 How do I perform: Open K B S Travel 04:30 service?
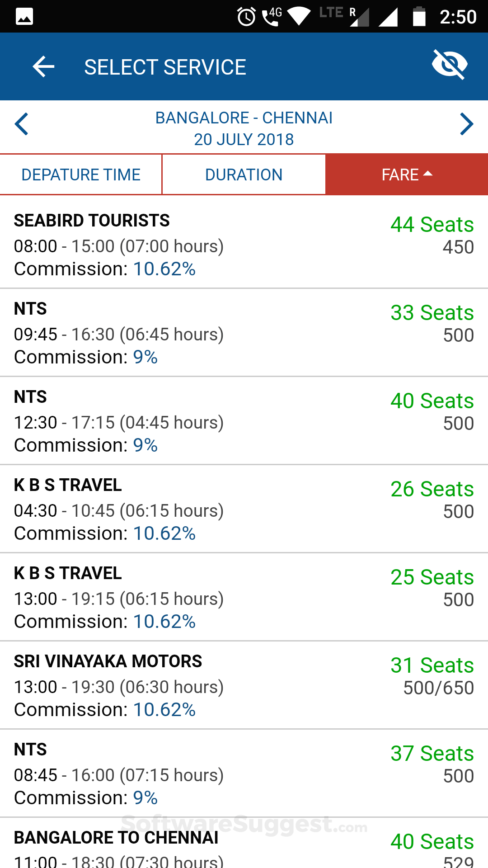[x=244, y=509]
